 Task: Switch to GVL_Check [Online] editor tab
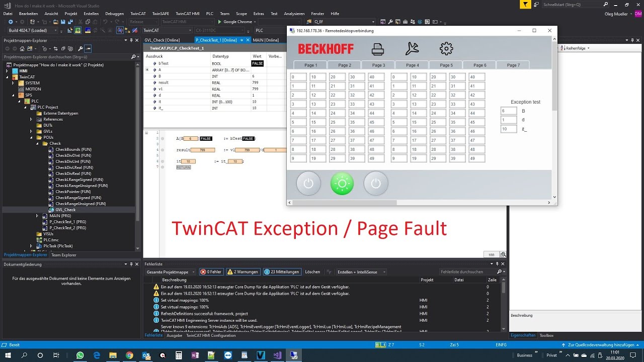(162, 40)
